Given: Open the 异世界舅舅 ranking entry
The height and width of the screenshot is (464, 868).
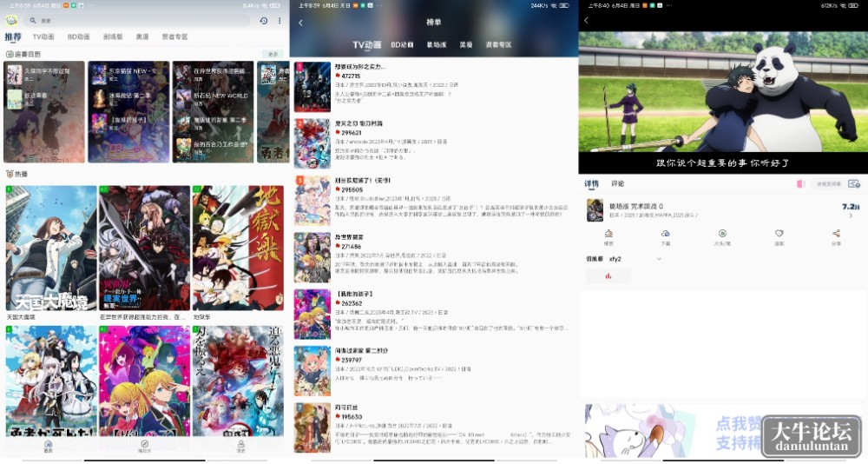Looking at the screenshot, I should pyautogui.click(x=434, y=258).
